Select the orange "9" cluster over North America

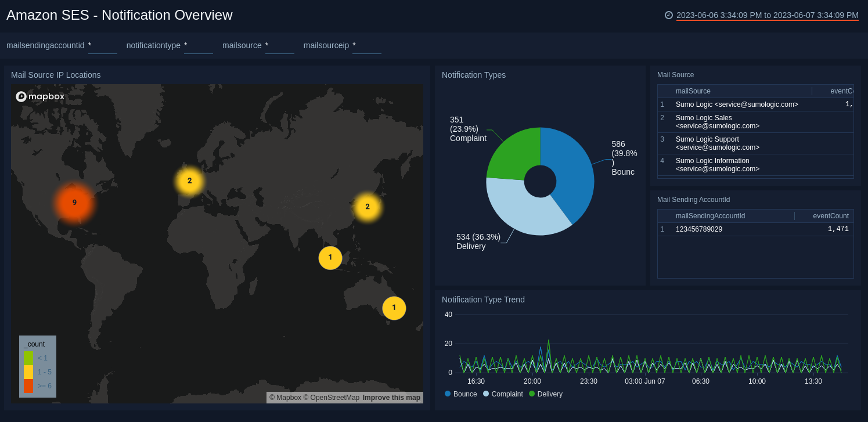coord(74,203)
